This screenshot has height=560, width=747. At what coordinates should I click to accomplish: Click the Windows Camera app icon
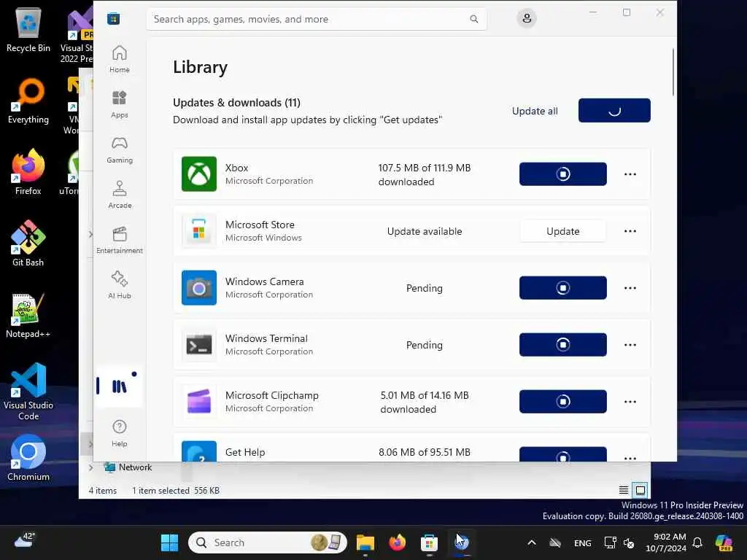click(198, 287)
